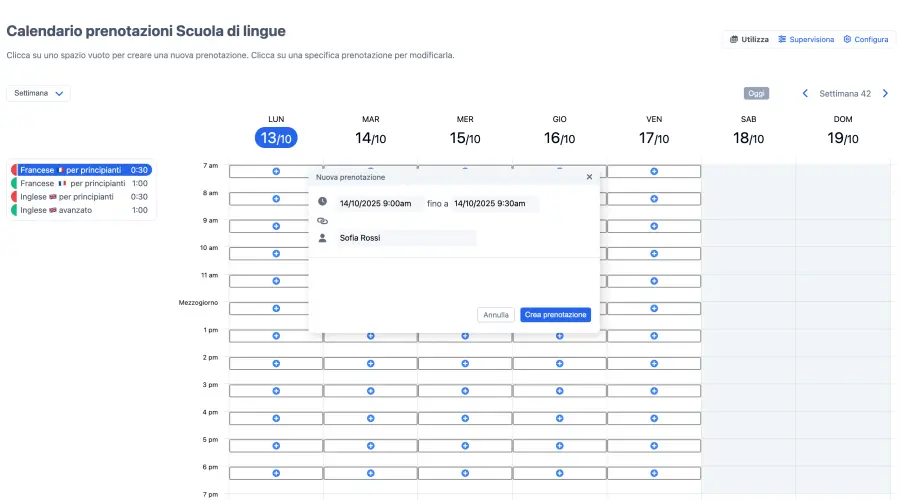This screenshot has width=900, height=500.
Task: Click the Crea prenotazione button
Action: [x=555, y=314]
